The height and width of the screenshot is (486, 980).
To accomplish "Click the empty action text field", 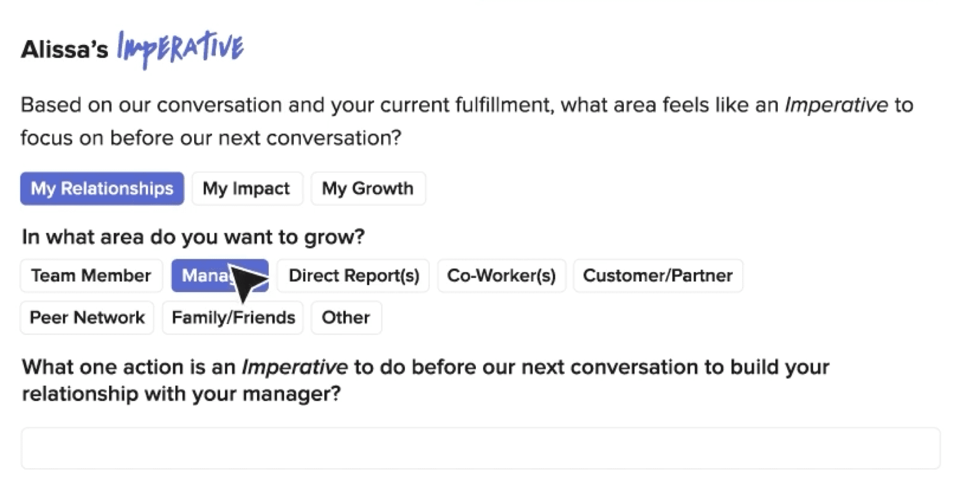I will tap(481, 448).
